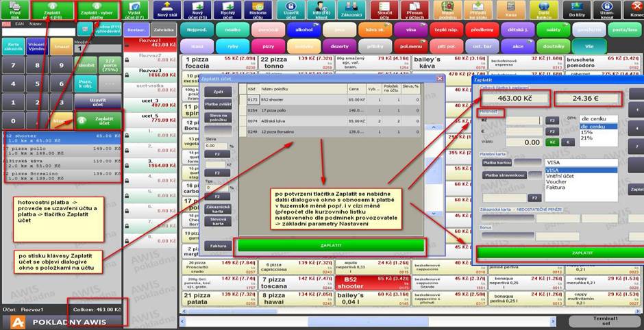Click the Uzavřít účet lock icon in toolbar
Screen dimensions: 644x330
tap(290, 10)
